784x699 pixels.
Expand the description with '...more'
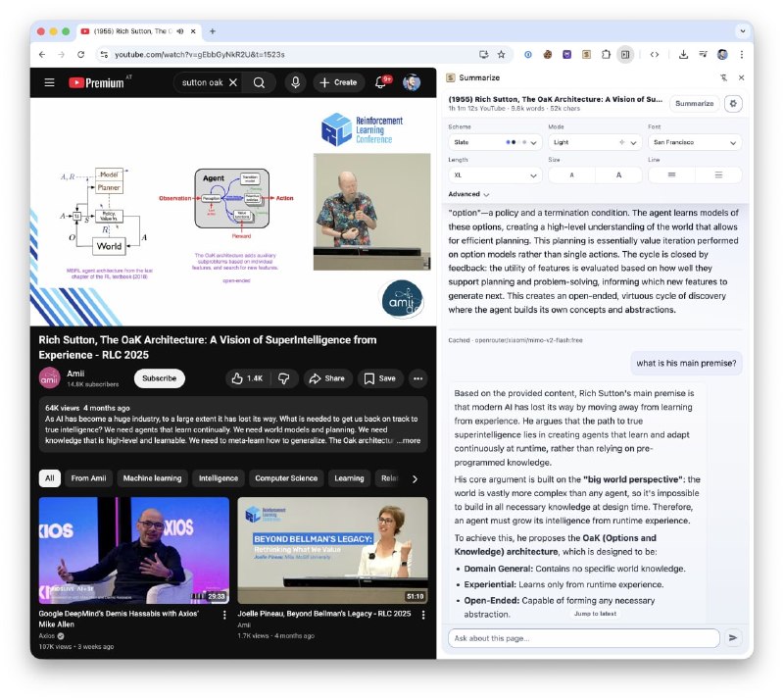click(x=409, y=441)
